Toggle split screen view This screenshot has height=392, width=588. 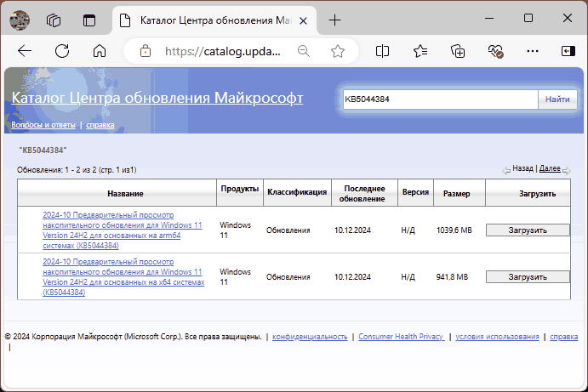[383, 51]
